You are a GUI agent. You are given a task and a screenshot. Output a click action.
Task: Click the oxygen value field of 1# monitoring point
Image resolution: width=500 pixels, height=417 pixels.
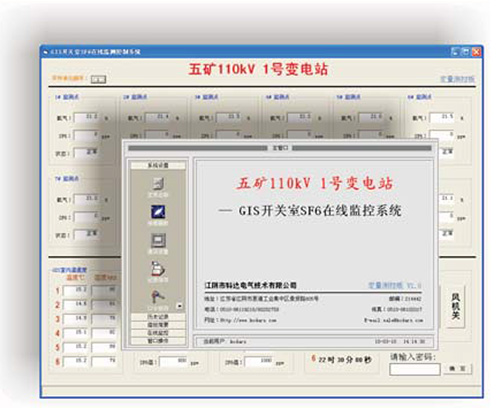[86, 118]
